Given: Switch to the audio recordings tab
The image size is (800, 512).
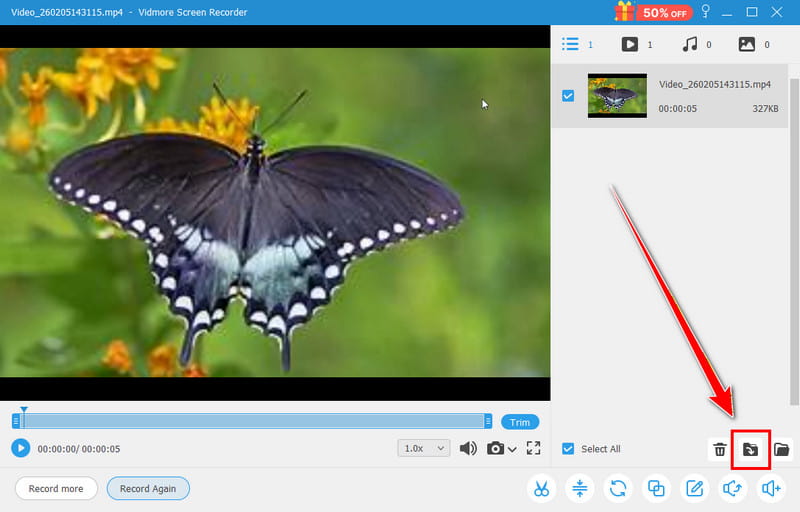Looking at the screenshot, I should coord(689,44).
